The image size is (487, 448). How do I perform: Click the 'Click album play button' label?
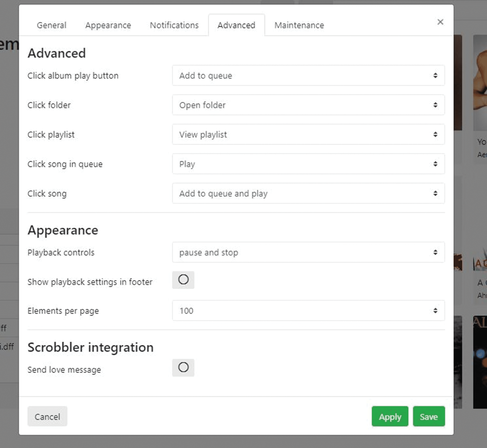coord(73,76)
